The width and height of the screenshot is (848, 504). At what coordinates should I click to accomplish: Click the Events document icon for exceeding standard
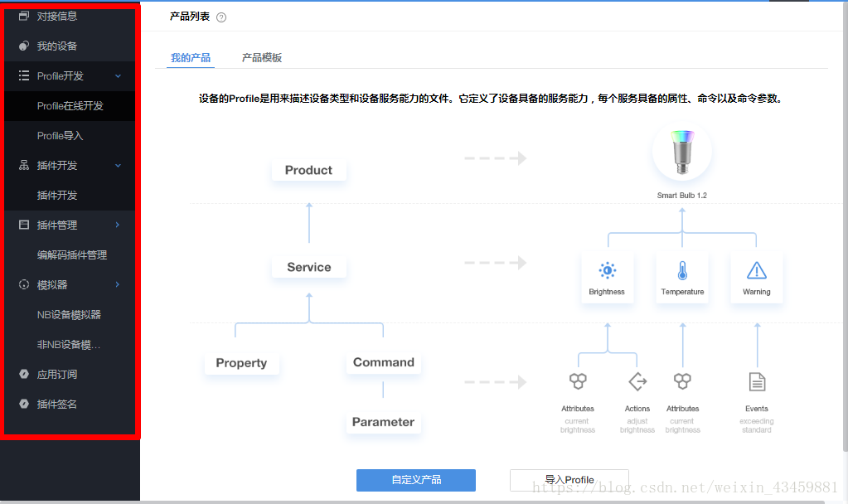756,382
